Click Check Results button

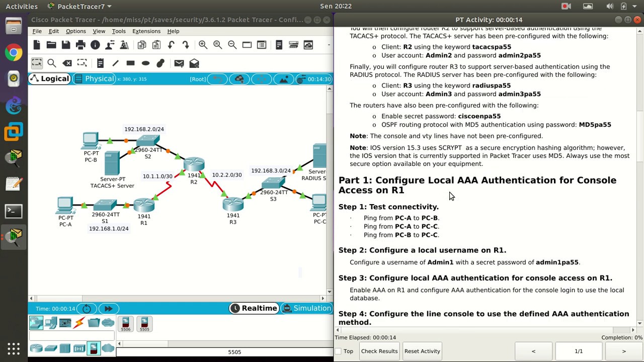pyautogui.click(x=379, y=351)
